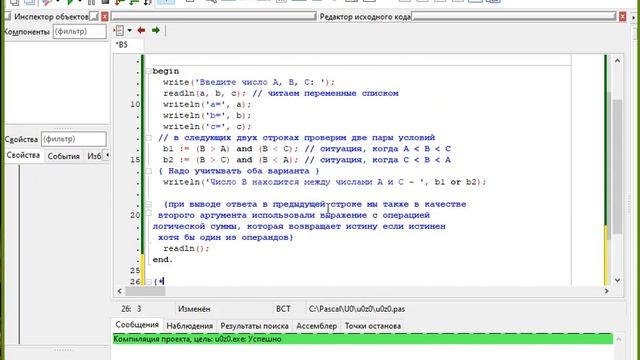640x360 pixels.
Task: Open the События tab in inspector
Action: [x=63, y=156]
